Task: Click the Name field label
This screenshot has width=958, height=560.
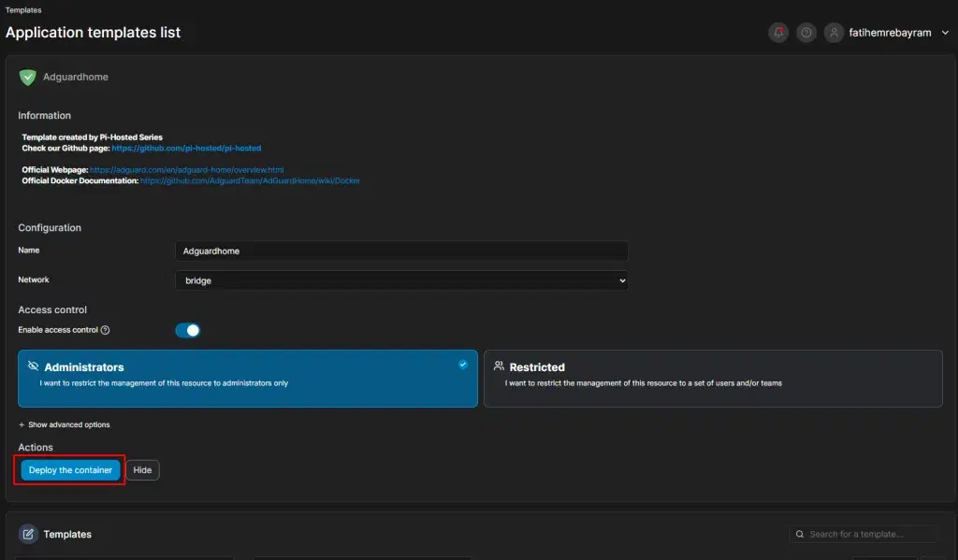Action: [29, 251]
